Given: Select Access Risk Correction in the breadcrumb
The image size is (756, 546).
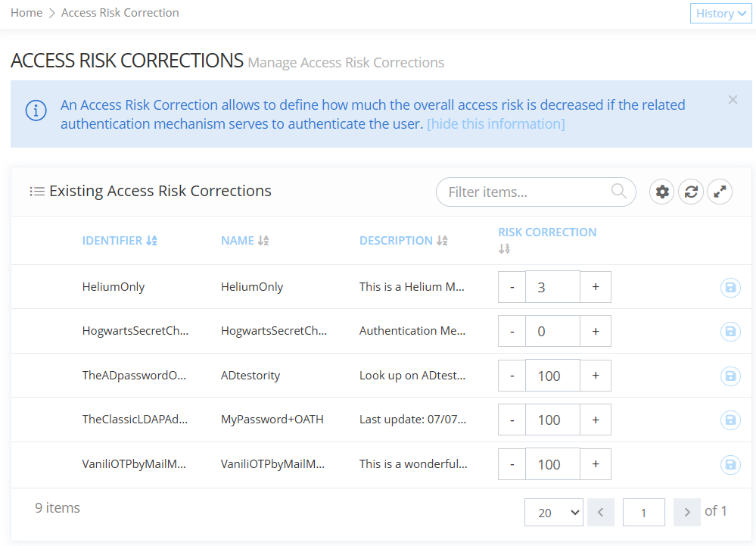Looking at the screenshot, I should 120,12.
